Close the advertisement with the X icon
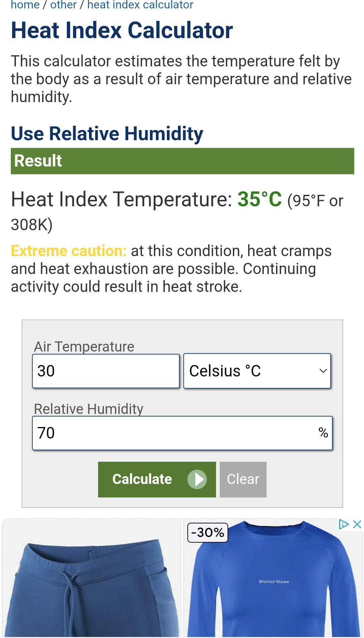The width and height of the screenshot is (364, 638). coord(357,524)
